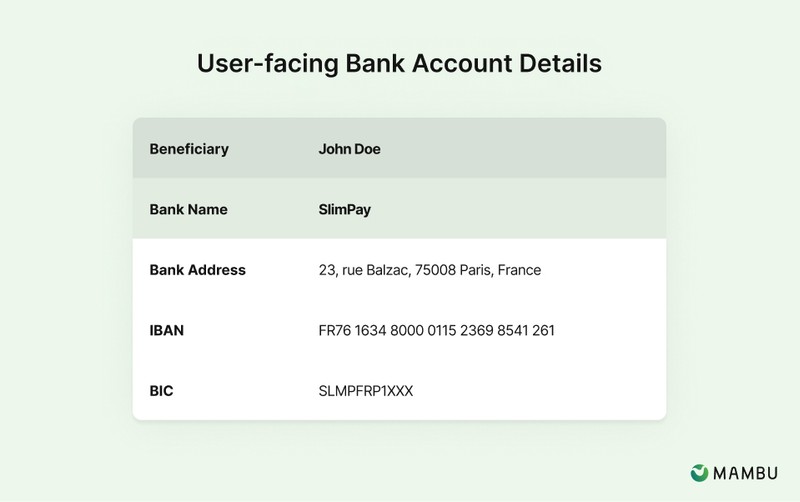Click the word User-facing in title
This screenshot has height=502, width=800.
pyautogui.click(x=268, y=63)
